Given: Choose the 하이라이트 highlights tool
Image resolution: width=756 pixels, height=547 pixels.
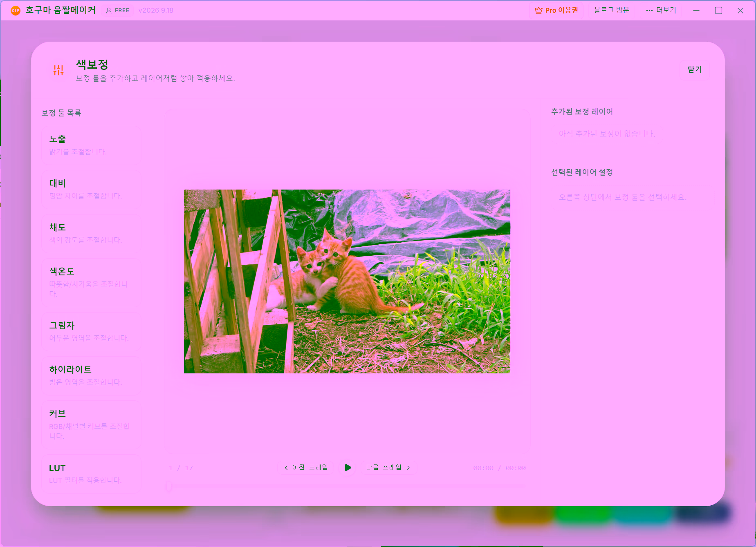Looking at the screenshot, I should 91,376.
